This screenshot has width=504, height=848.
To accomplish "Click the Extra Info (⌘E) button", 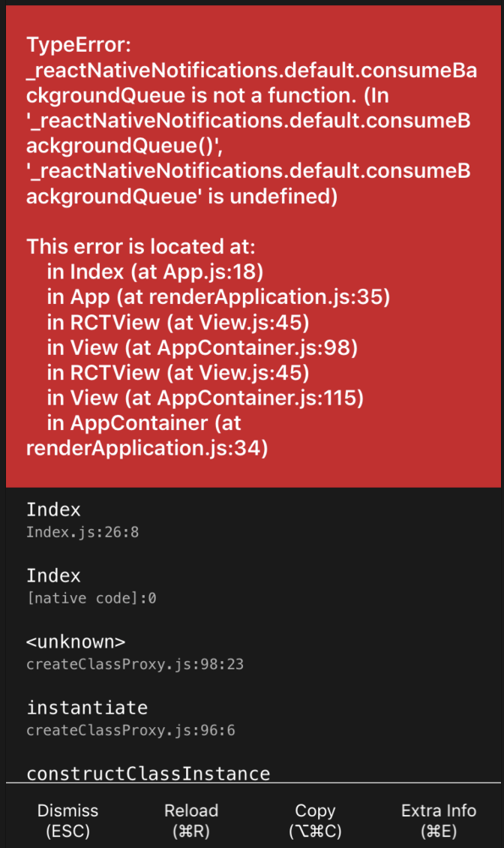I will pyautogui.click(x=439, y=820).
